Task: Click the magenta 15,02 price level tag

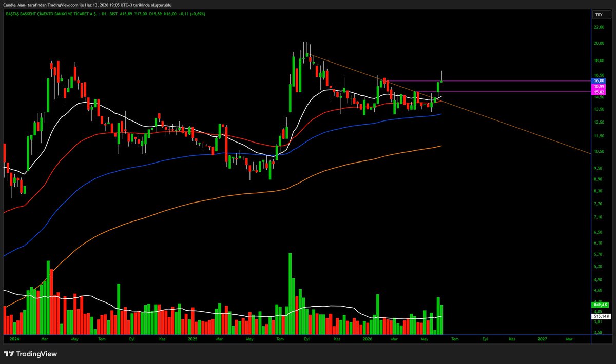Action: (599, 92)
